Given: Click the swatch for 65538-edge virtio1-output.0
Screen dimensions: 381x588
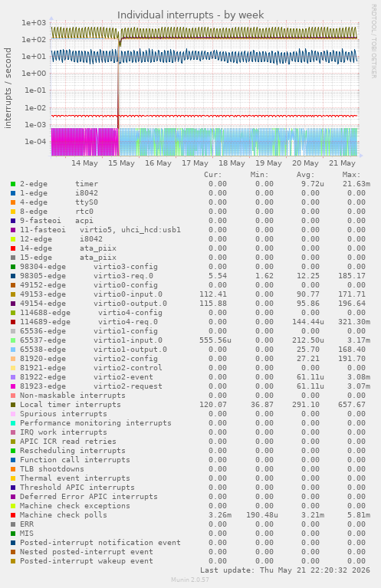Looking at the screenshot, I should pyautogui.click(x=13, y=349).
